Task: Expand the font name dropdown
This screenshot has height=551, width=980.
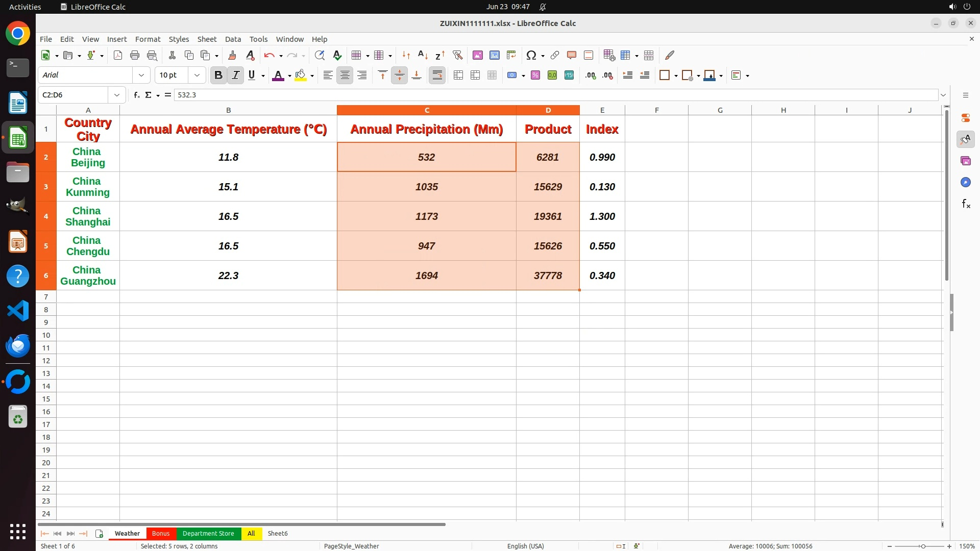Action: [141, 76]
